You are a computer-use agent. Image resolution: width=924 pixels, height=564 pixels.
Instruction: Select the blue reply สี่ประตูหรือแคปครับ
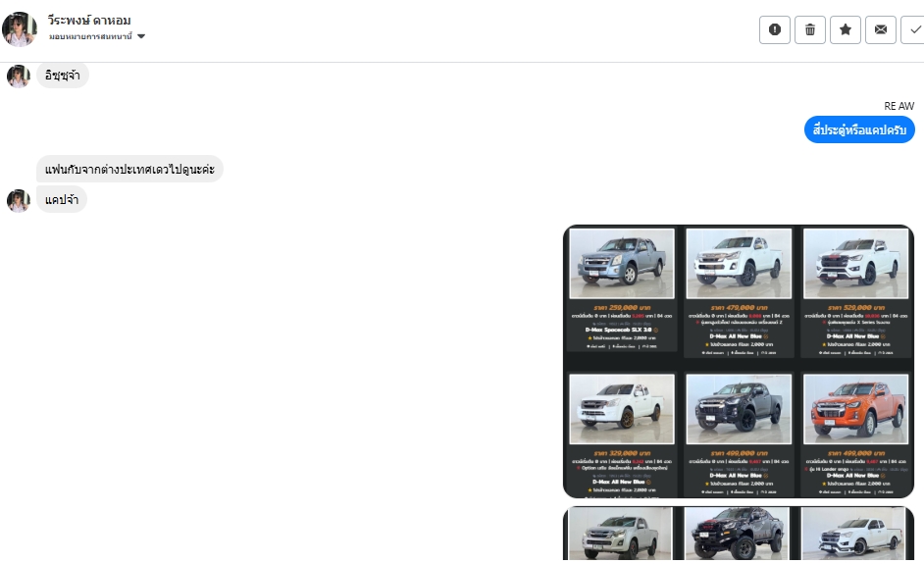pyautogui.click(x=859, y=129)
